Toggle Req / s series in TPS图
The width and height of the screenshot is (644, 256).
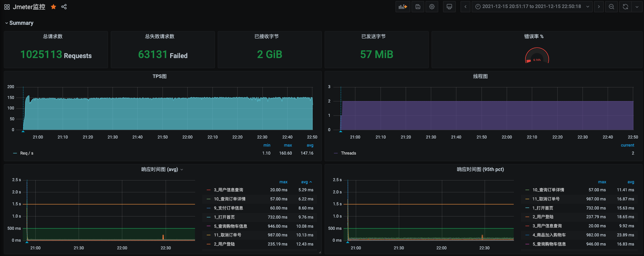click(x=27, y=153)
